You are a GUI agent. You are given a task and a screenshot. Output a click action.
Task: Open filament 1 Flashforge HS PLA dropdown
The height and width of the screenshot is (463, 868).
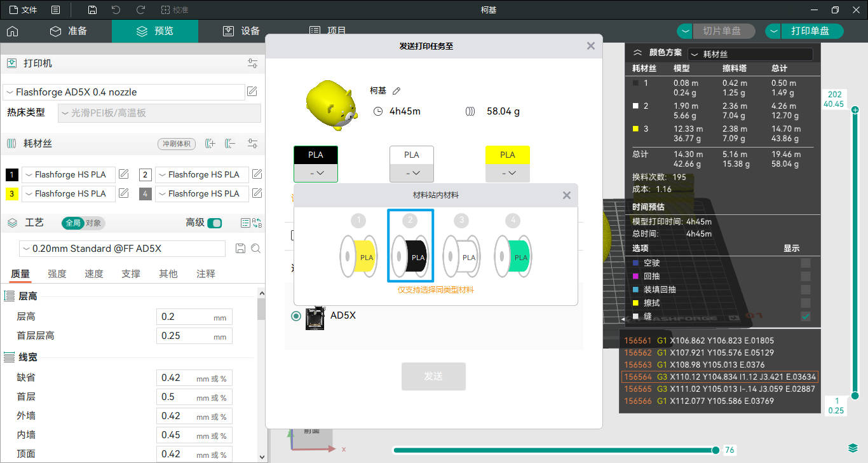69,174
